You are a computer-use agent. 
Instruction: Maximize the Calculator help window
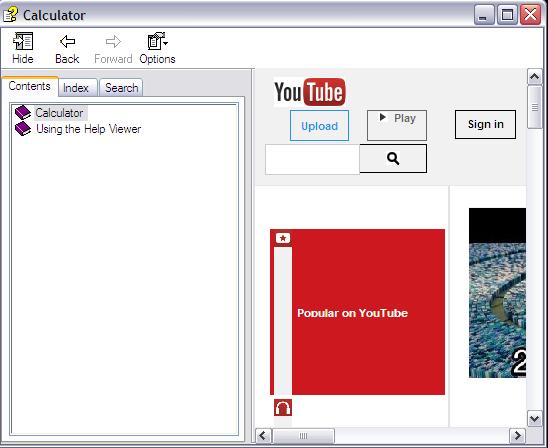point(507,15)
